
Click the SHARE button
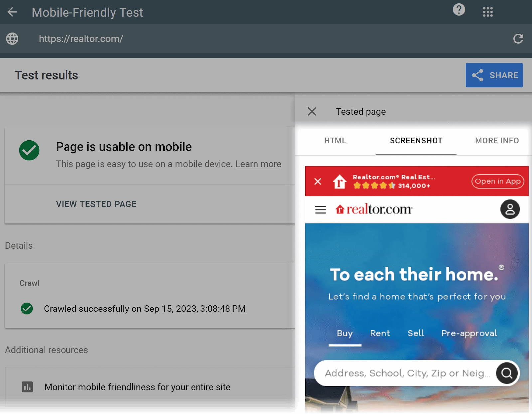[494, 75]
